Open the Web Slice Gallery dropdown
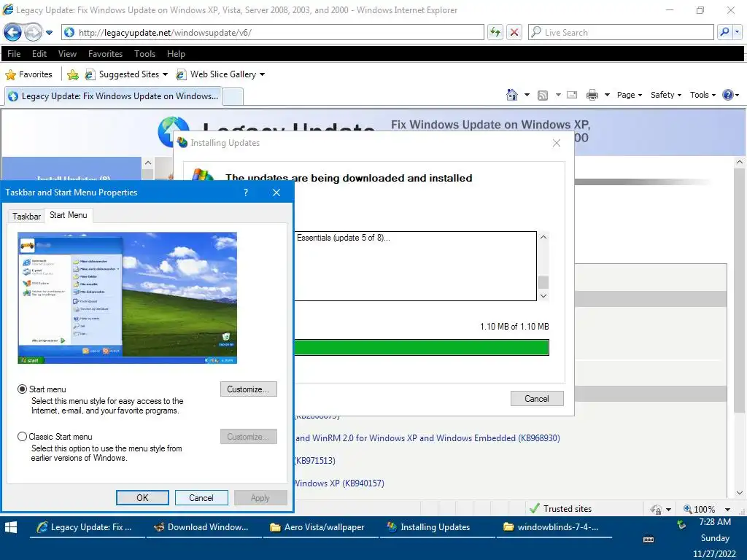Viewport: 747px width, 560px height. point(220,74)
